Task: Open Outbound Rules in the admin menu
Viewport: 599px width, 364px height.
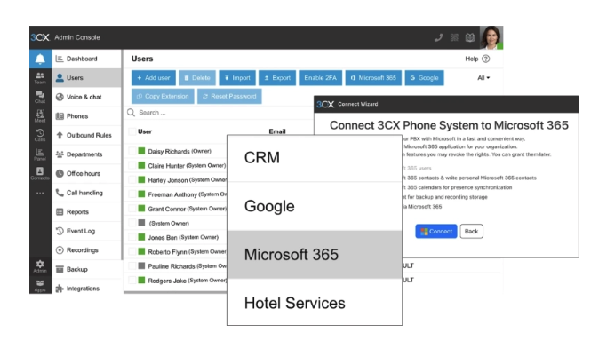Action: [88, 136]
